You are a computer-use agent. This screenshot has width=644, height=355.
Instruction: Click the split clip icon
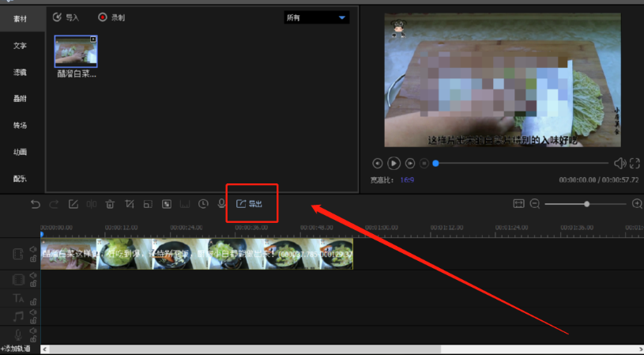pyautogui.click(x=92, y=204)
